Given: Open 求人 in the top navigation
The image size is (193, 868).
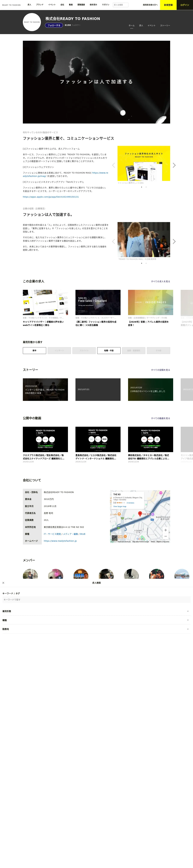Looking at the screenshot, I should [29, 5].
